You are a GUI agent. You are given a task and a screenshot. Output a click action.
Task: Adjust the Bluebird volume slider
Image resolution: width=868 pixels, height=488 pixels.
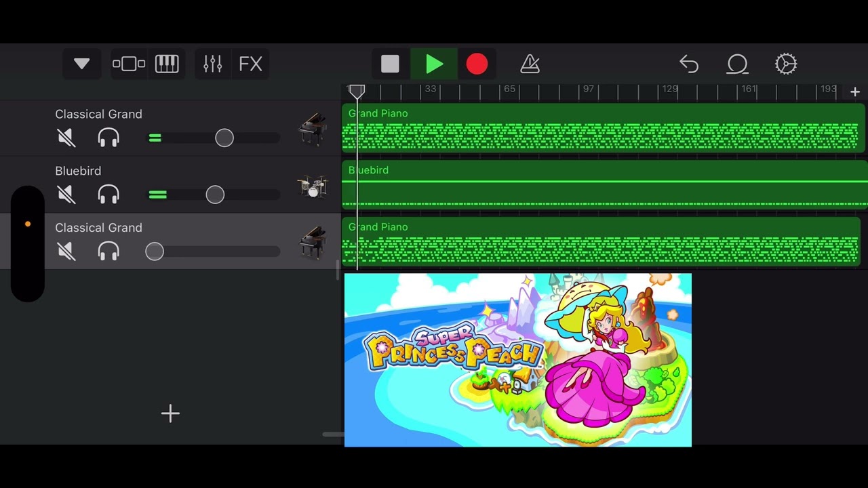215,195
